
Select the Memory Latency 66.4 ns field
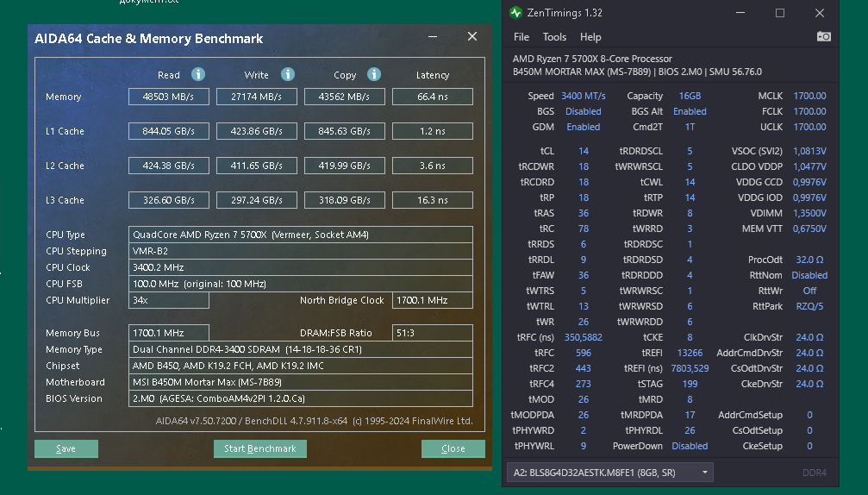433,97
